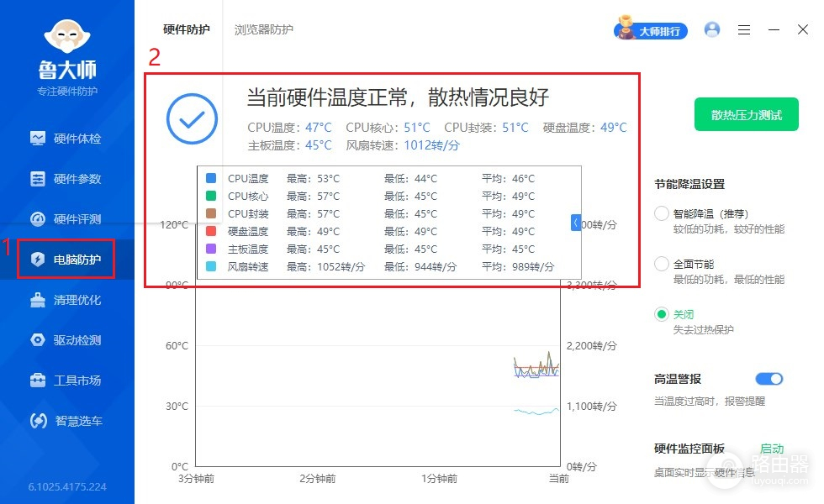This screenshot has height=504, width=824.
Task: Collapse the legend panel with blue arrow
Action: [576, 223]
